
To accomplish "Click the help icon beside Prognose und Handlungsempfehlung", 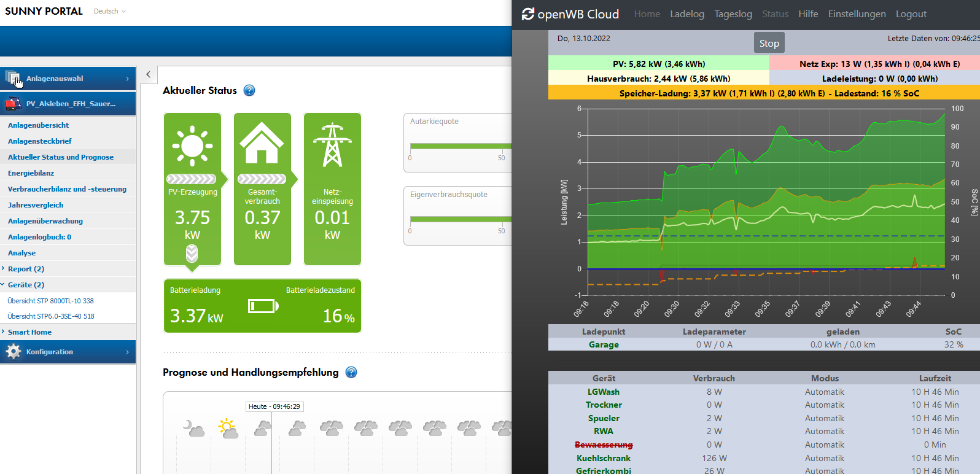I will pyautogui.click(x=351, y=373).
